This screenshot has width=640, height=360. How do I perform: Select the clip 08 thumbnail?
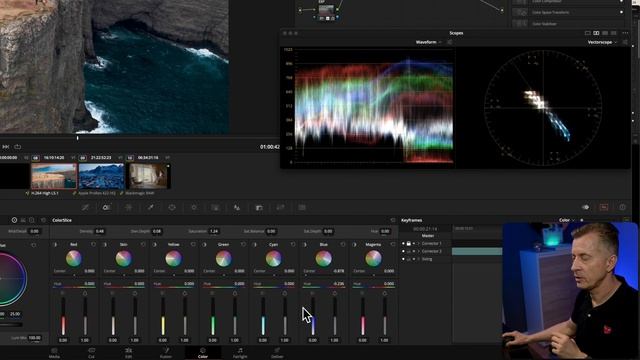click(x=54, y=176)
